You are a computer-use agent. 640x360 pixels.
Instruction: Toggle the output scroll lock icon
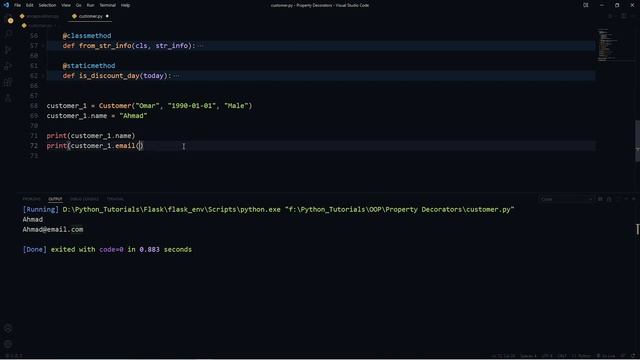[x=609, y=199]
